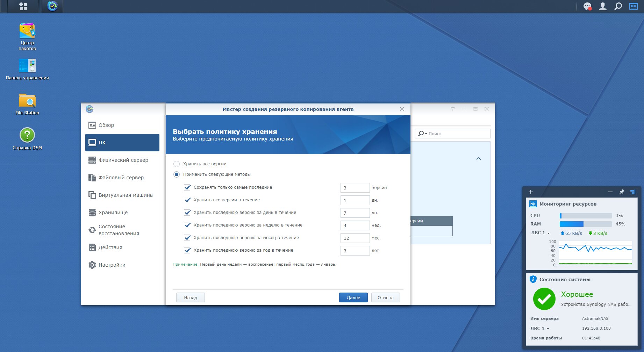
Task: Click the CPU usage bar
Action: (586, 216)
